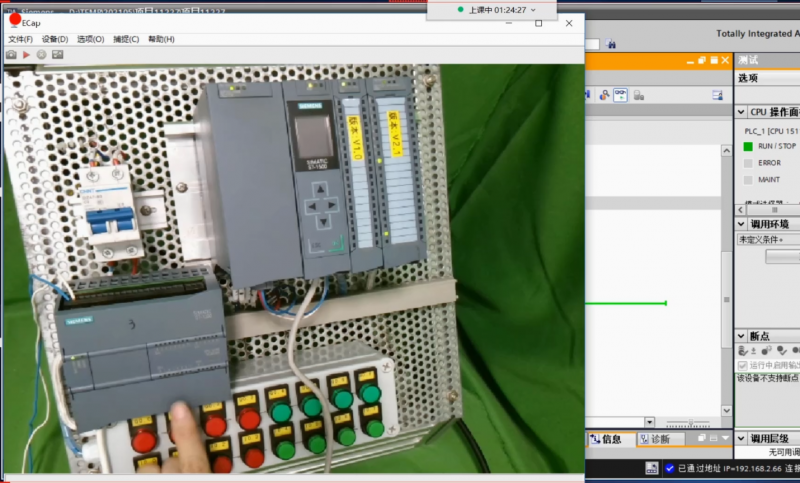This screenshot has height=483, width=800.
Task: Open the 文件(F) menu
Action: click(x=21, y=39)
